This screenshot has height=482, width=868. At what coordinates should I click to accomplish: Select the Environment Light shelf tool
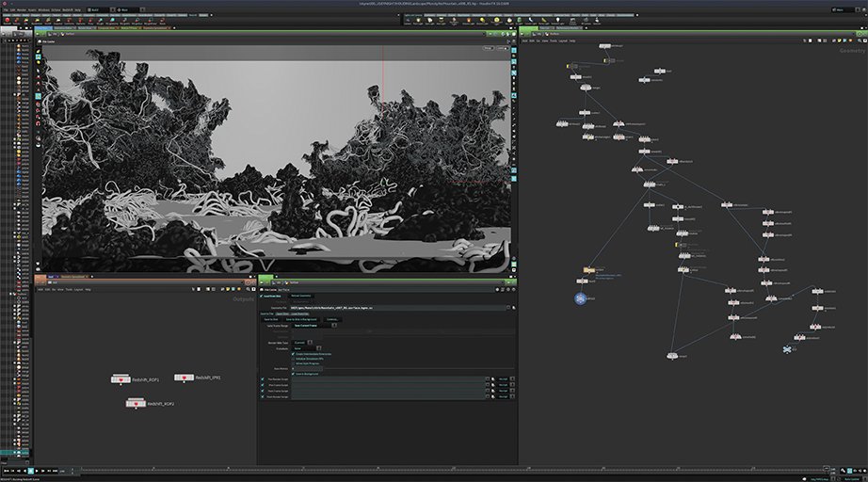pyautogui.click(x=496, y=21)
